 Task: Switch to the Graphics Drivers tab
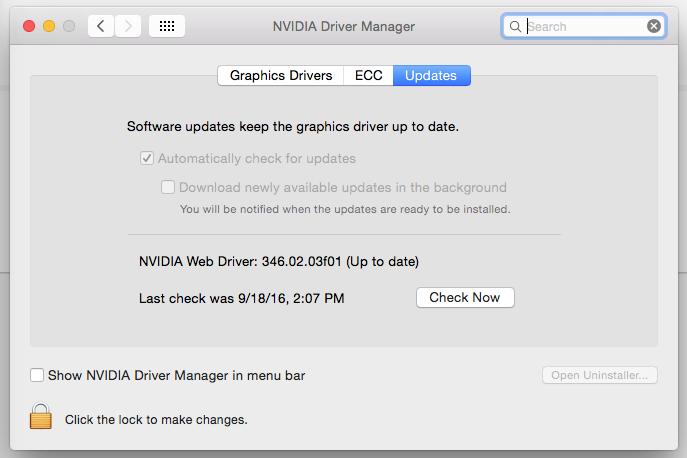click(281, 75)
